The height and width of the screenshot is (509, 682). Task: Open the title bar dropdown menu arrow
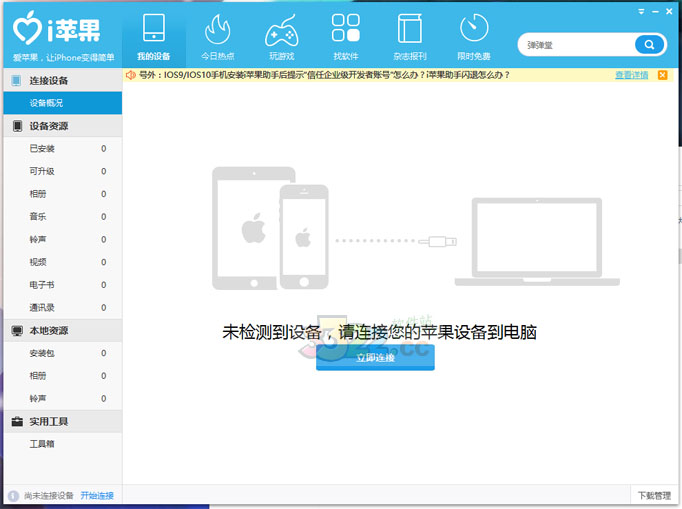pyautogui.click(x=641, y=12)
